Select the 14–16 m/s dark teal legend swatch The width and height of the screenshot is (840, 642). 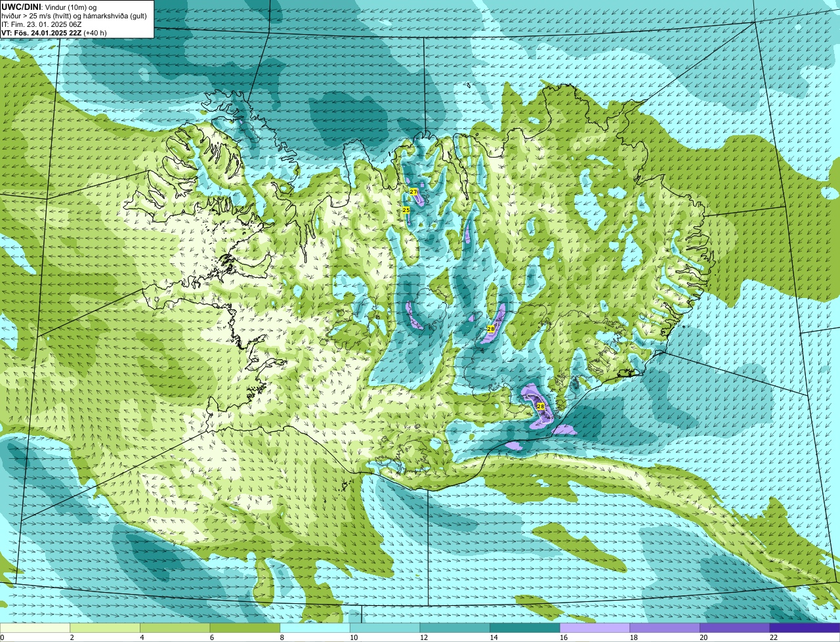coord(525,628)
